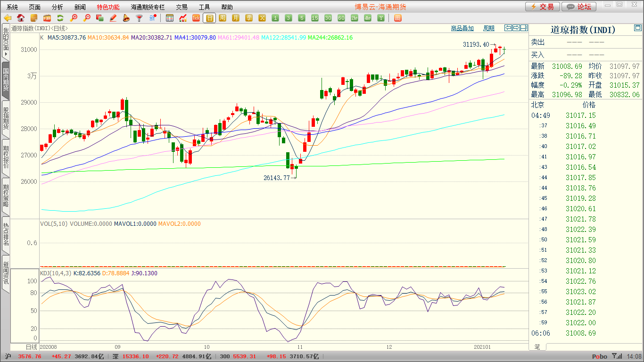
Task: Switch to the 期权报价 sidebar tab
Action: point(6,157)
